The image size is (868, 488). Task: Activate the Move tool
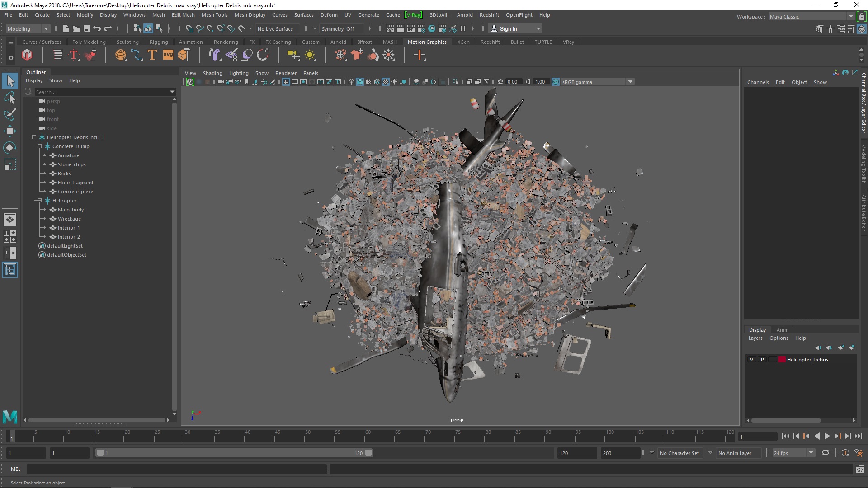coord(10,131)
